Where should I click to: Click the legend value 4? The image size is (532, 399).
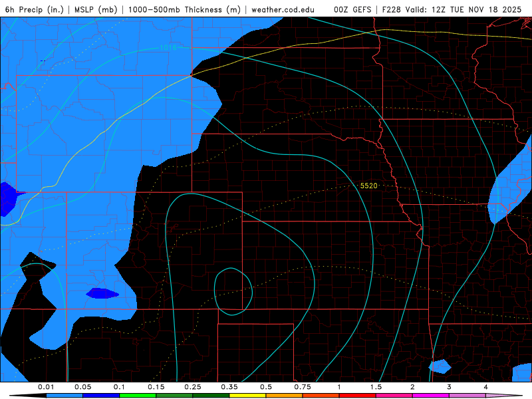click(x=486, y=387)
